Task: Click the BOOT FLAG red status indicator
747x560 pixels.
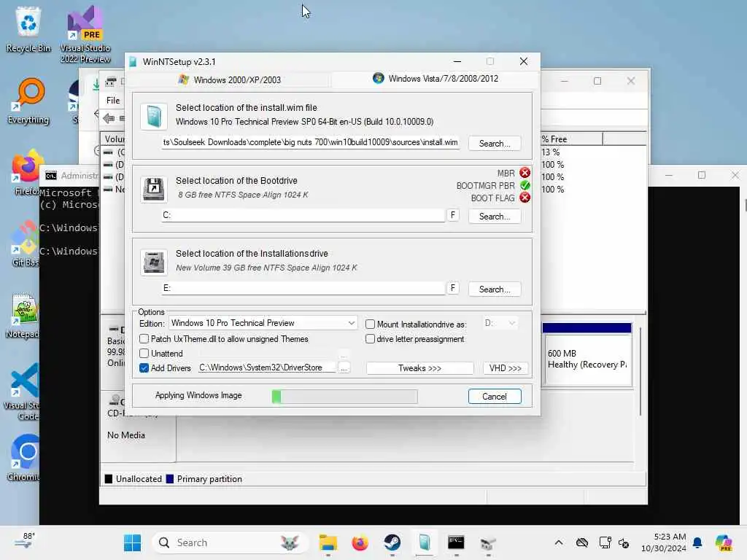Action: coord(525,198)
